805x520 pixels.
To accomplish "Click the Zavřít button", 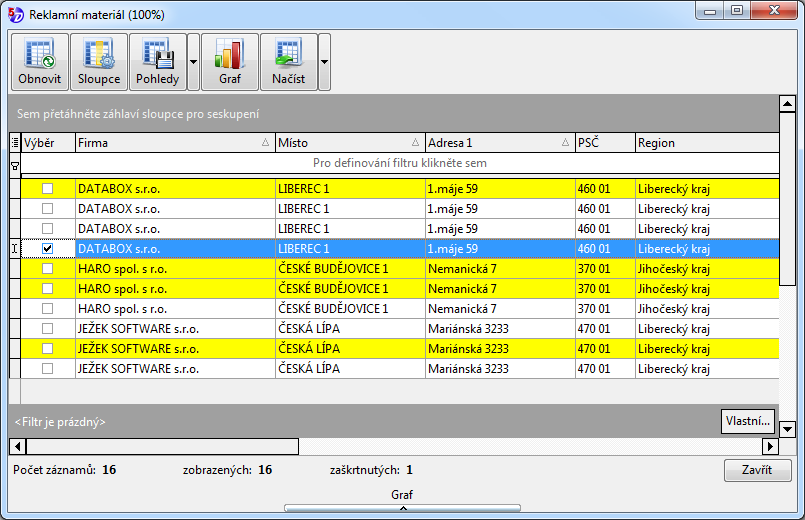I will 757,470.
